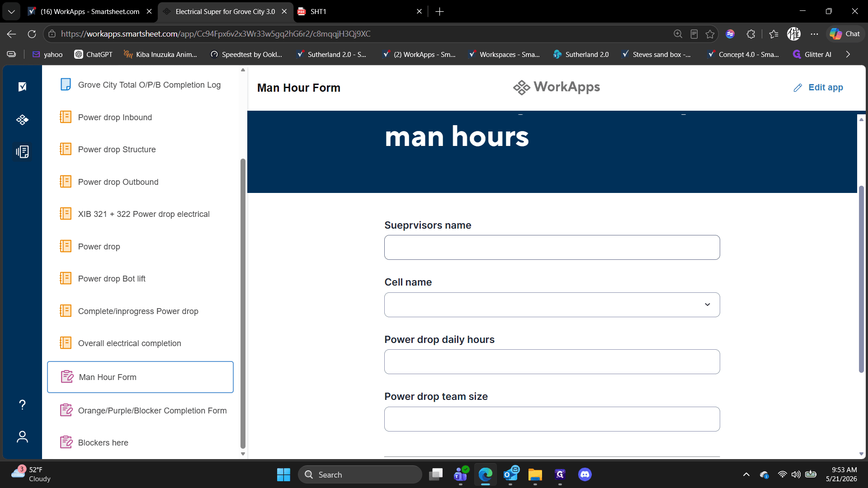This screenshot has height=488, width=868.
Task: Open the browser extensions puzzle icon
Action: click(751, 34)
